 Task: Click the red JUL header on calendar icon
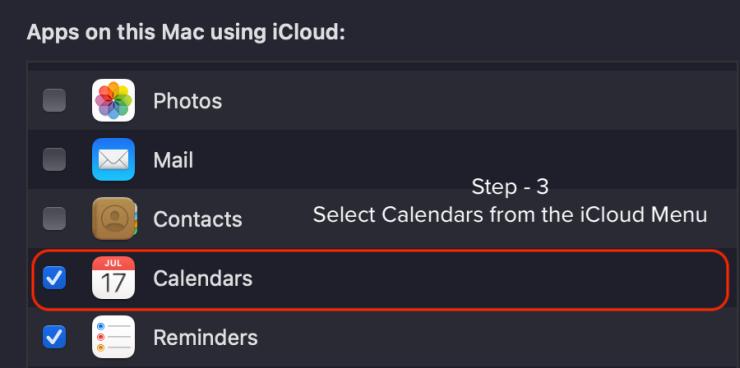(113, 263)
